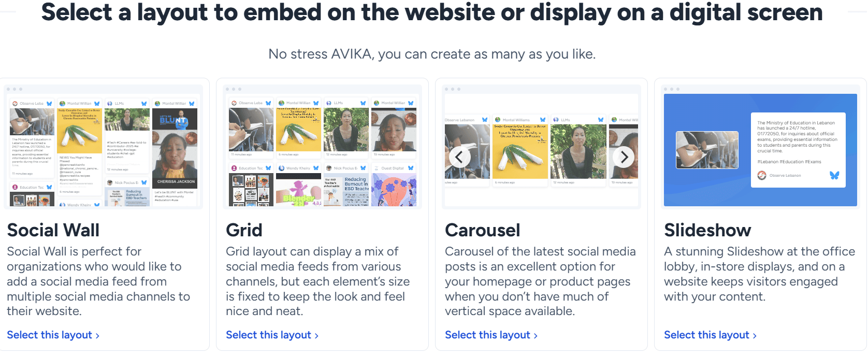Screen dimensions: 868x355
Task: Click the Bluesky butterfly icon in Slideshow card
Action: point(834,176)
